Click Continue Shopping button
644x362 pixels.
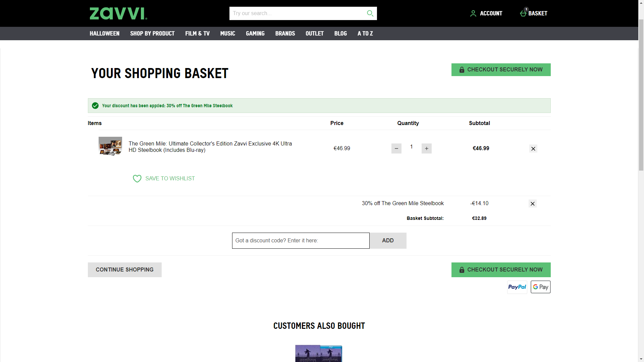click(124, 270)
